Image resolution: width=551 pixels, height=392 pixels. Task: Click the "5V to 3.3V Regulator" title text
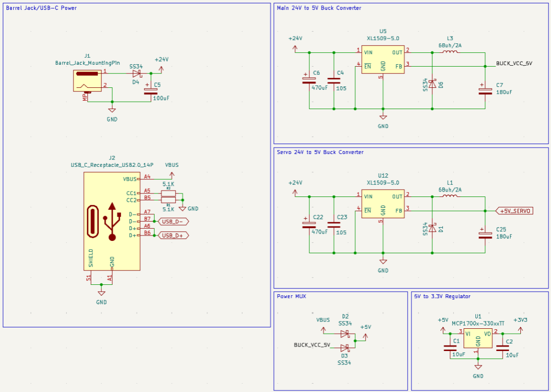(x=442, y=296)
